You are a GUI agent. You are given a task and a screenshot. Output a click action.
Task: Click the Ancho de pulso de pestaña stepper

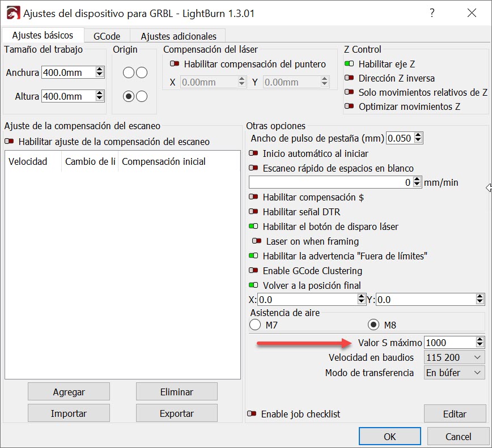(x=418, y=138)
